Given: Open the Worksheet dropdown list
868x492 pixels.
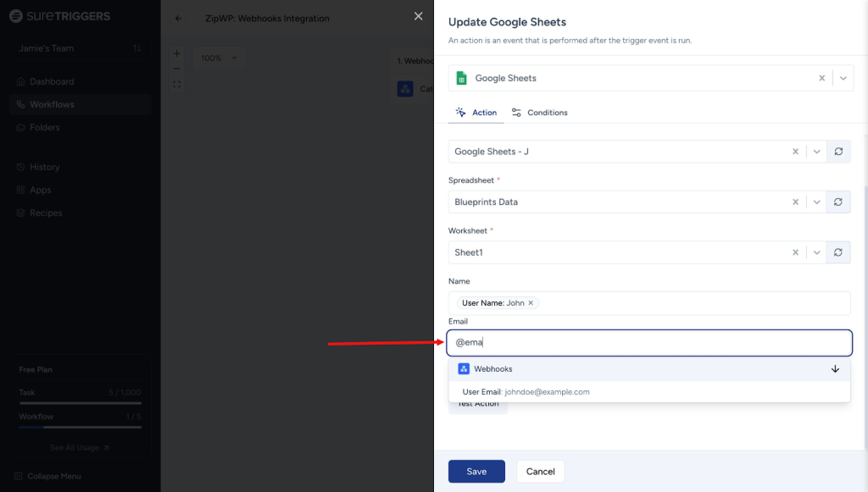Looking at the screenshot, I should click(816, 252).
